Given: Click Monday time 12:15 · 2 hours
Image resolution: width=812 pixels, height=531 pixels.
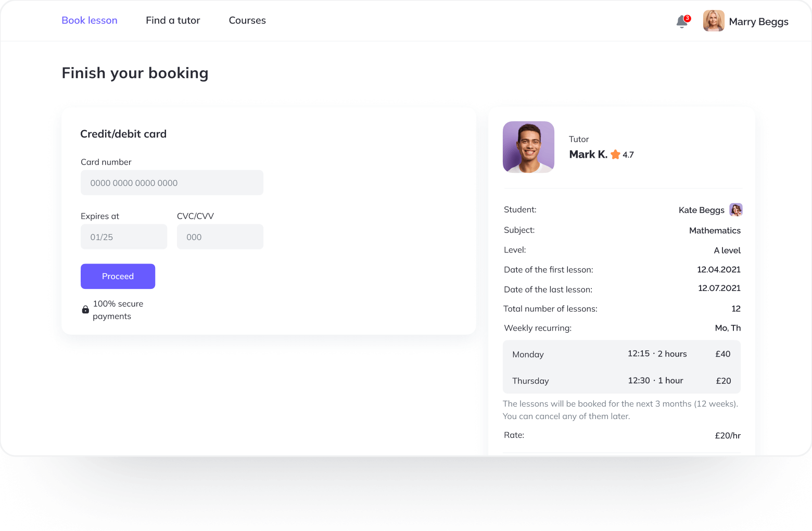Looking at the screenshot, I should click(657, 354).
